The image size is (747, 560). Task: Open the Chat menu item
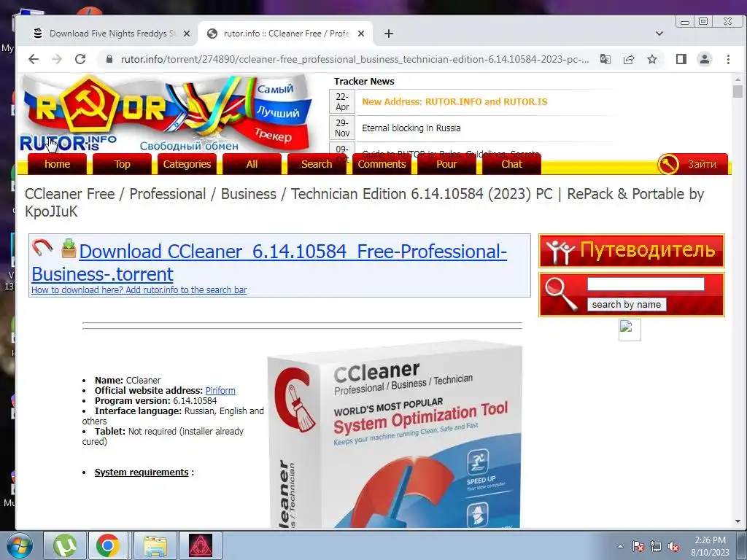pyautogui.click(x=511, y=164)
